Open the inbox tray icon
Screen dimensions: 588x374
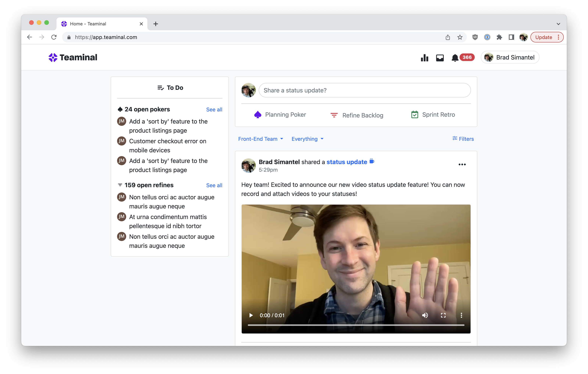click(440, 58)
